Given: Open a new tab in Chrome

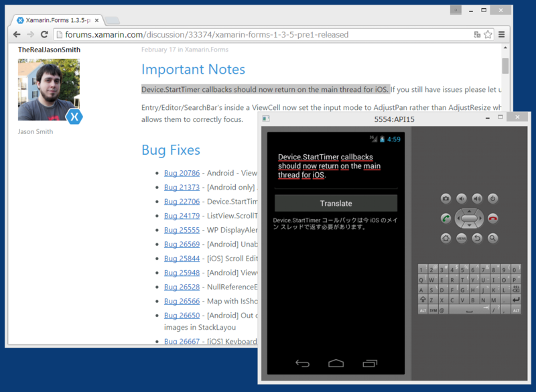Looking at the screenshot, I should (112, 21).
